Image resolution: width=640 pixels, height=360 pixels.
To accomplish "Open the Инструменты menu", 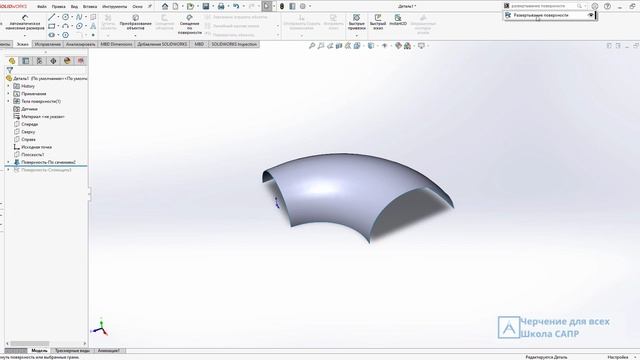I will 114,7.
